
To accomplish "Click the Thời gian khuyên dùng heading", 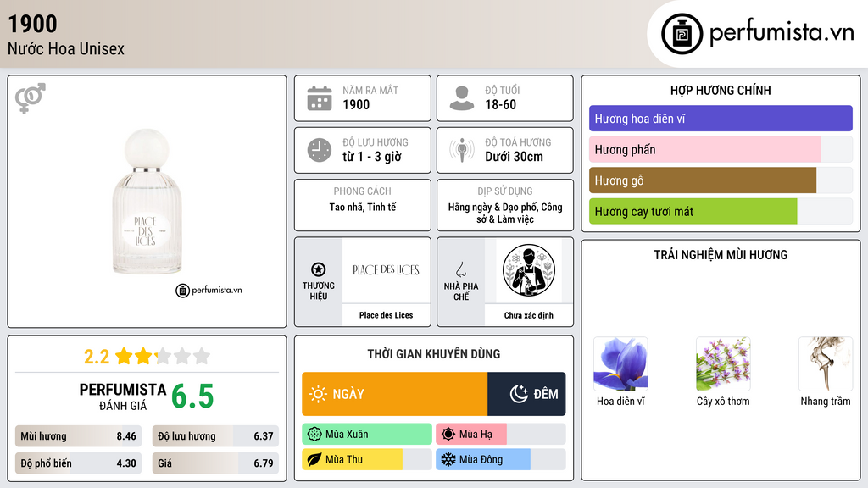I will coord(433,354).
